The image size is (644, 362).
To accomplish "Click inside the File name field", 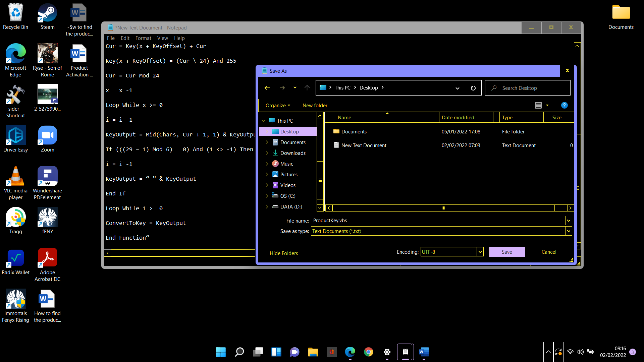I will click(x=402, y=220).
